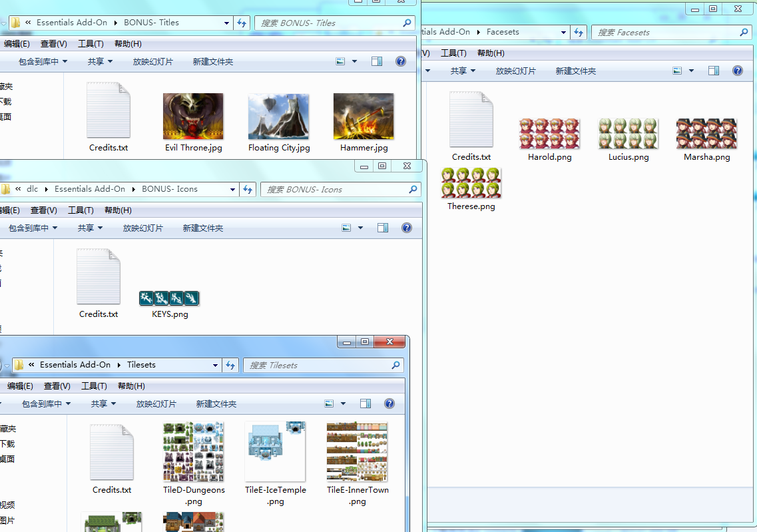Select TileE-InnerTown.png tileset file
The width and height of the screenshot is (757, 532).
358,463
